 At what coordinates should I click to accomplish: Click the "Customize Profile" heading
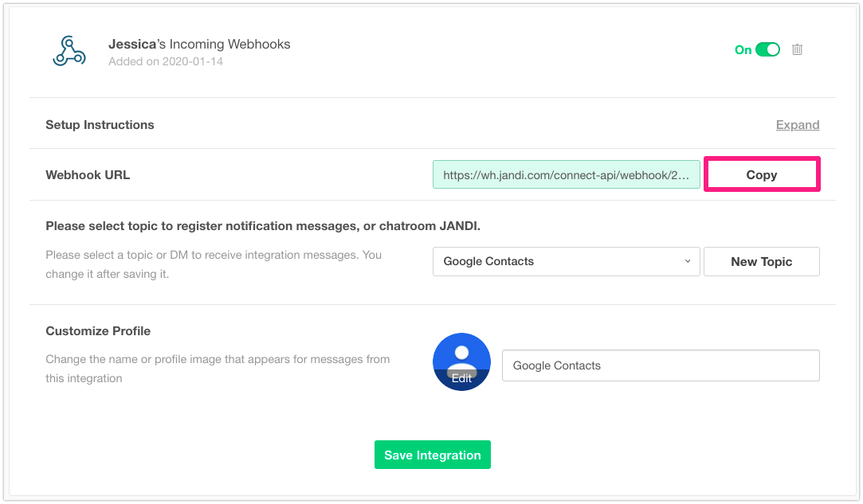(98, 330)
